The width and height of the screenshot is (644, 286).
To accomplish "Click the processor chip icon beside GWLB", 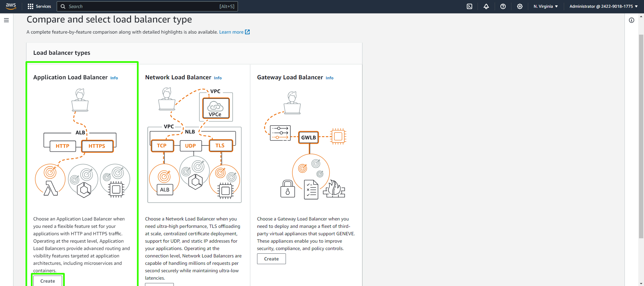I will (338, 136).
